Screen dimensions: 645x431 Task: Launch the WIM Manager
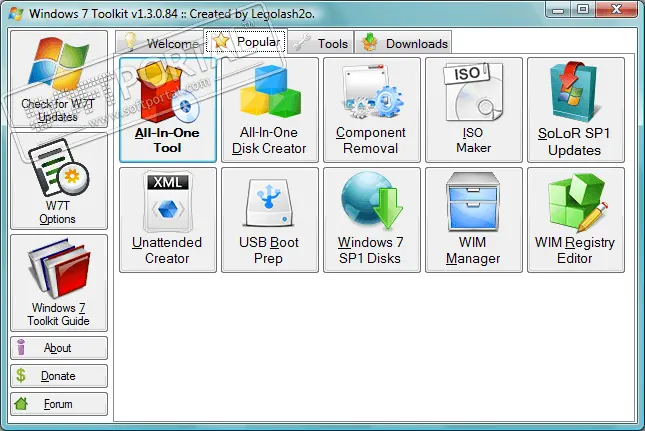(473, 220)
